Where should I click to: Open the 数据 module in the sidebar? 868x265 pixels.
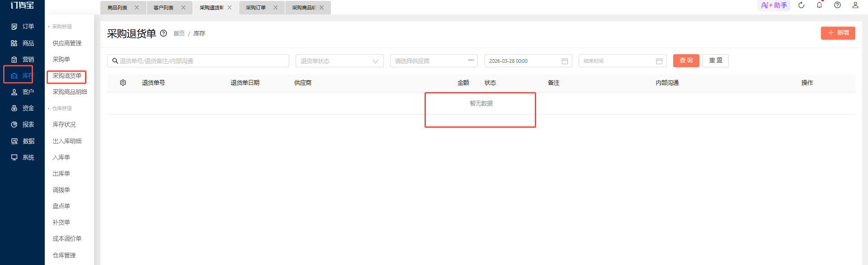[23, 141]
